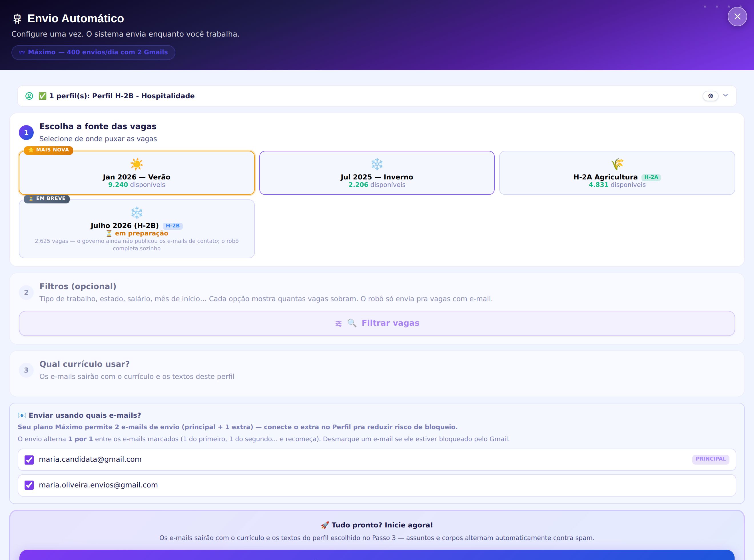Click the email icon by Enviar usando quais e-mails
Viewport: 754px width, 560px height.
coord(22,416)
